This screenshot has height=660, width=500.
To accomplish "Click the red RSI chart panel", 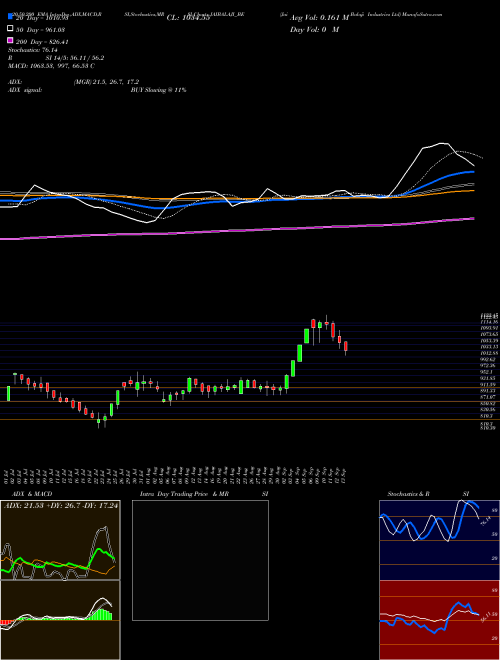I will [439, 620].
